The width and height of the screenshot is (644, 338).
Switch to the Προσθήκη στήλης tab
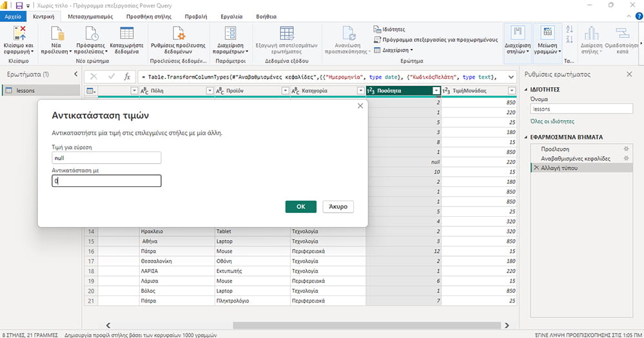(x=149, y=16)
